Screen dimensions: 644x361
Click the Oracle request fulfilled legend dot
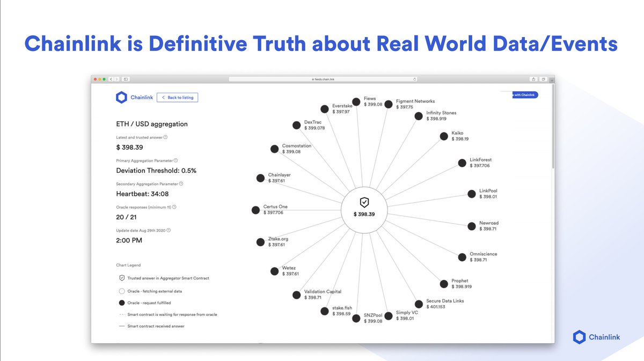pos(122,303)
